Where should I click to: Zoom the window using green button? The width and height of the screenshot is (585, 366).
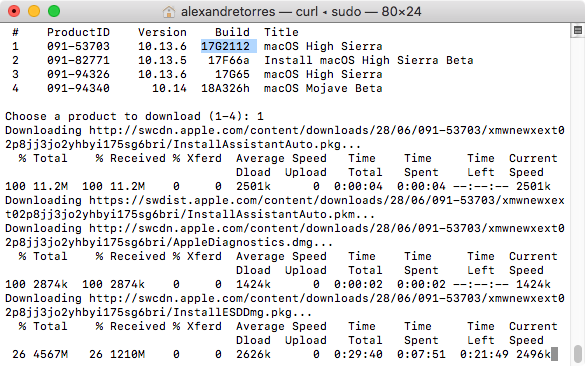point(54,11)
